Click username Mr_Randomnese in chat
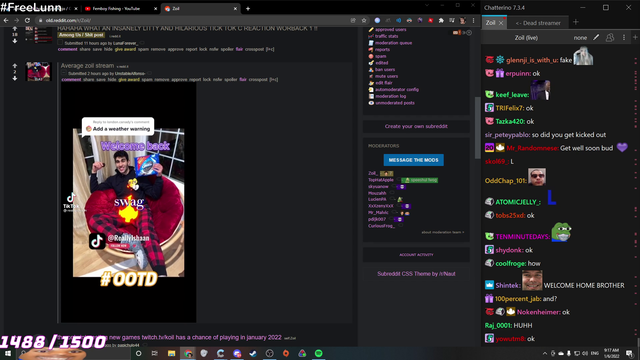This screenshot has width=640, height=360. 532,148
